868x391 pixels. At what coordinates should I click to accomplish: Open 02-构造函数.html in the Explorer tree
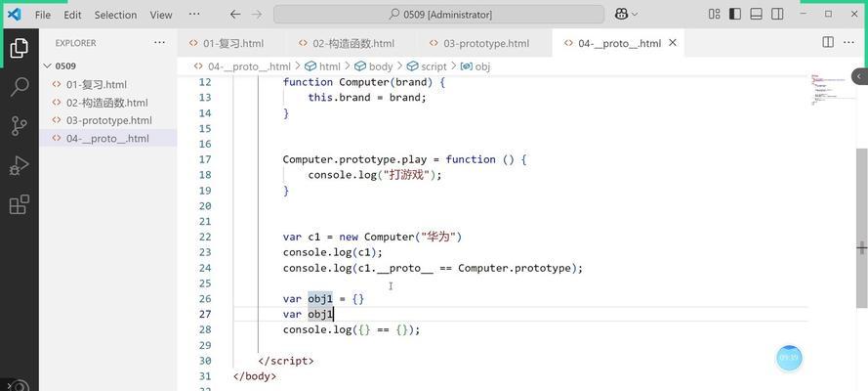108,103
